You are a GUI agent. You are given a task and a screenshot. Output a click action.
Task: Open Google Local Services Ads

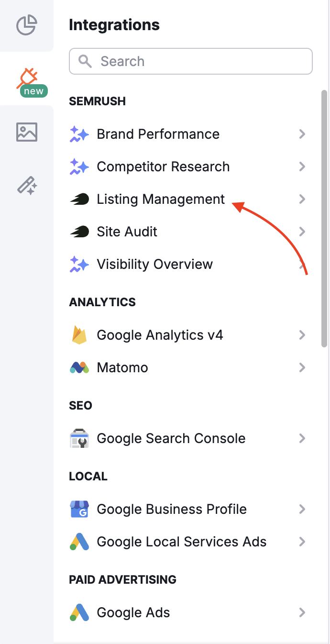click(x=181, y=542)
